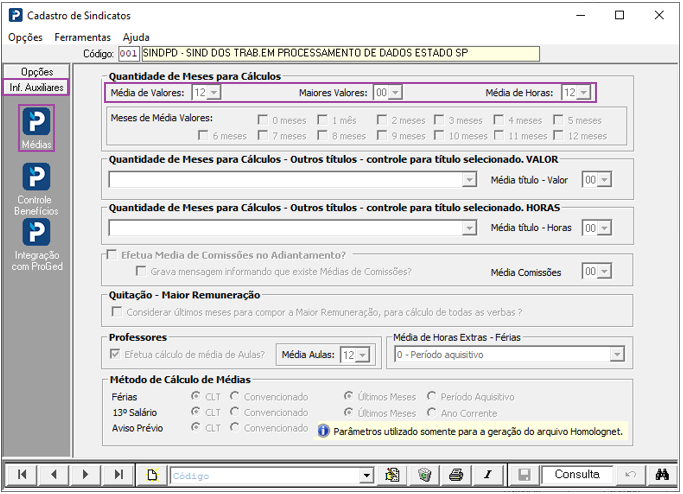Switch to the Inf. Auxiliares tab
The image size is (683, 494).
click(36, 87)
